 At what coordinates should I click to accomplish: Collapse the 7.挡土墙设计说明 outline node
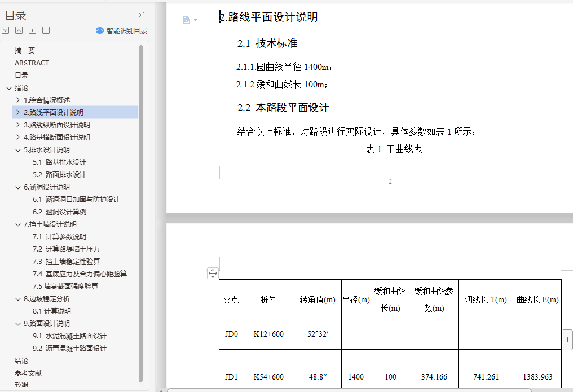pos(18,224)
